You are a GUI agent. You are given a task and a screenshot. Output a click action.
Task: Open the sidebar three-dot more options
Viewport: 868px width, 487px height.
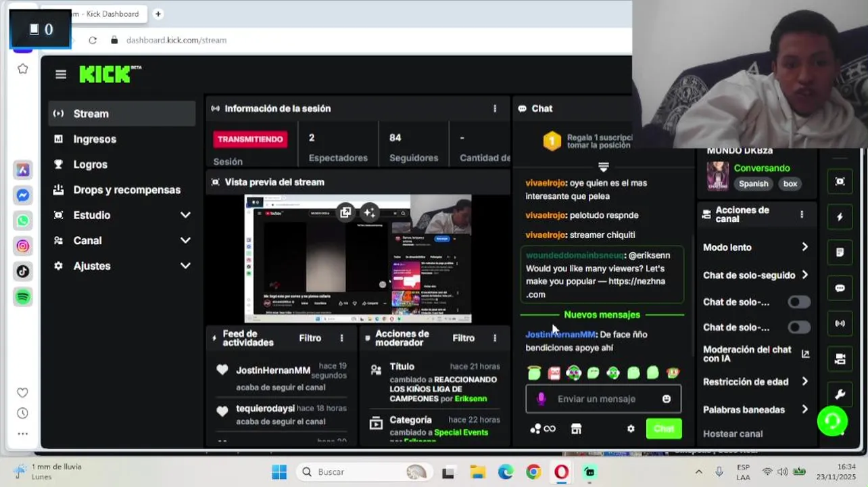coord(22,434)
